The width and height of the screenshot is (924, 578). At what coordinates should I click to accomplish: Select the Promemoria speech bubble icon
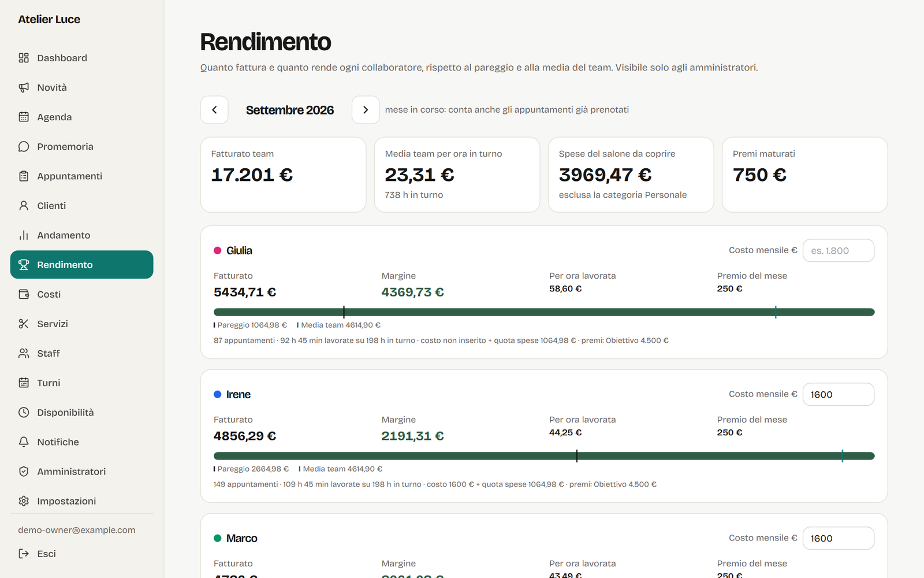[24, 146]
